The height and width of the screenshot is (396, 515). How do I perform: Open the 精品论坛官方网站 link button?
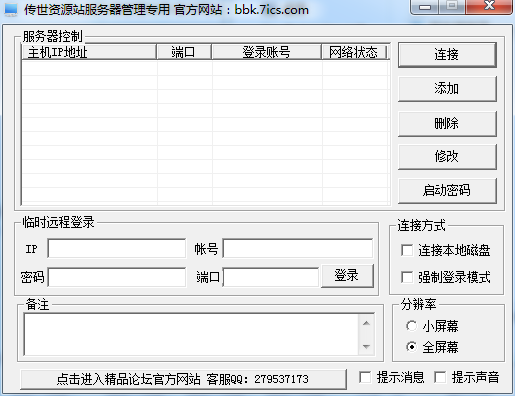[183, 379]
